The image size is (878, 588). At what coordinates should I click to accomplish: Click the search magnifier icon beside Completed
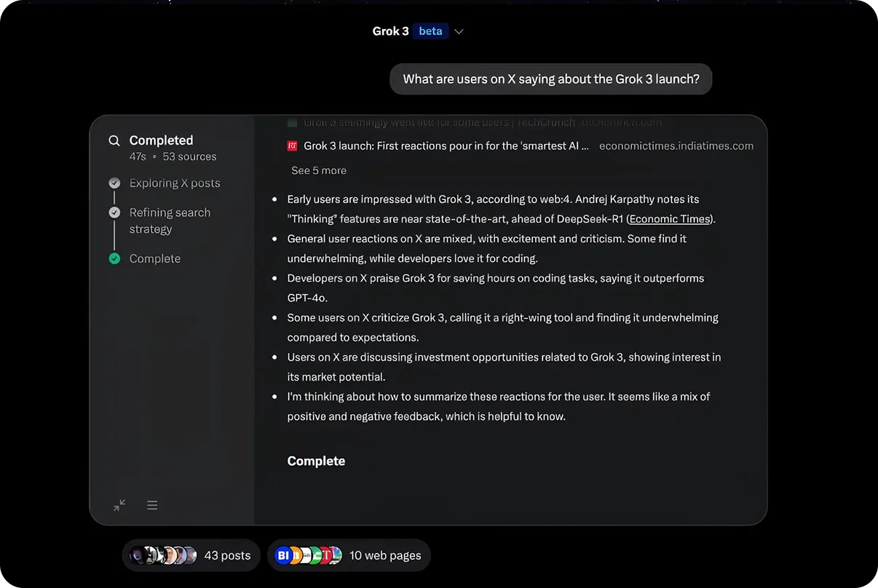pyautogui.click(x=114, y=140)
